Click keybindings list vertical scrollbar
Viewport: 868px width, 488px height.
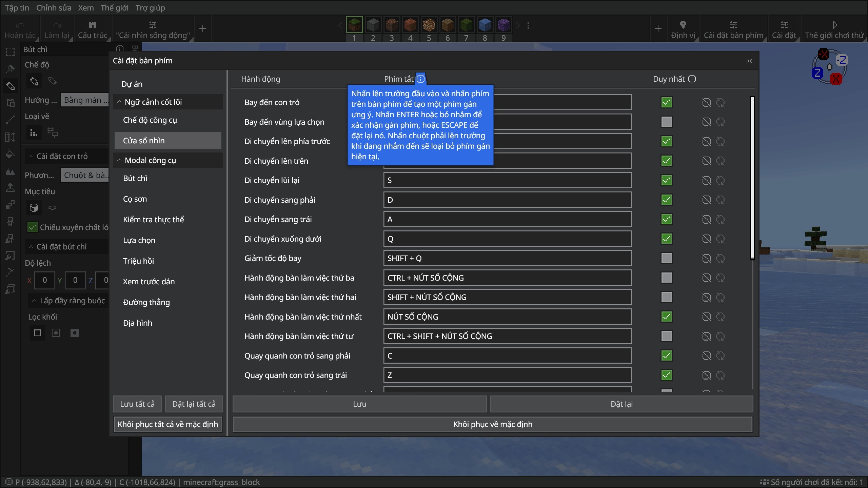coord(752,178)
